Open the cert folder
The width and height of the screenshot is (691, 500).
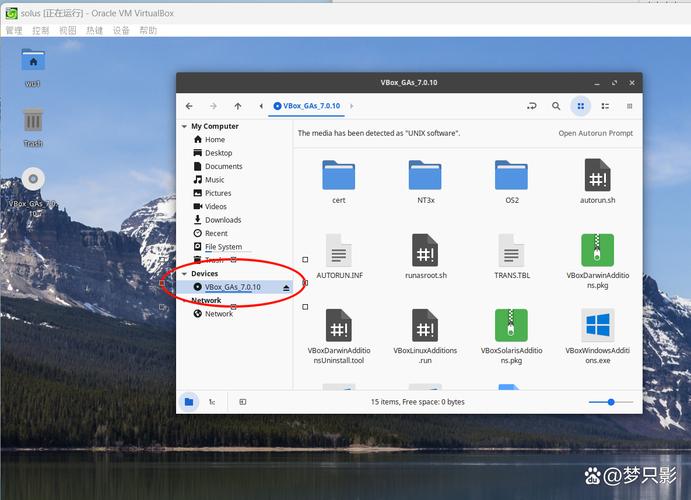coord(338,181)
